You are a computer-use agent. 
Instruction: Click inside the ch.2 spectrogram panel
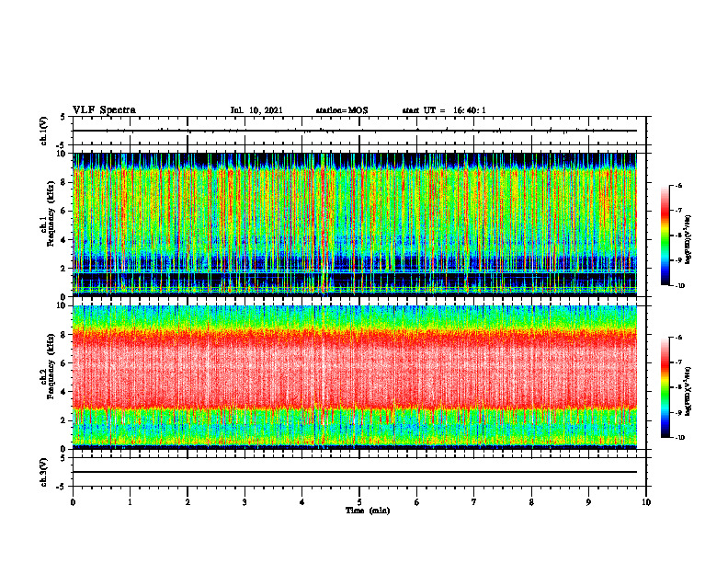354,377
